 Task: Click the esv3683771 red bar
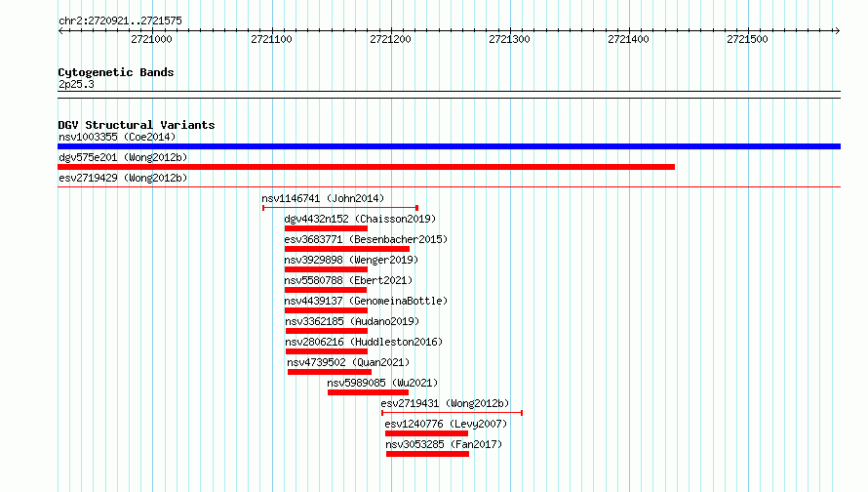[x=347, y=249]
